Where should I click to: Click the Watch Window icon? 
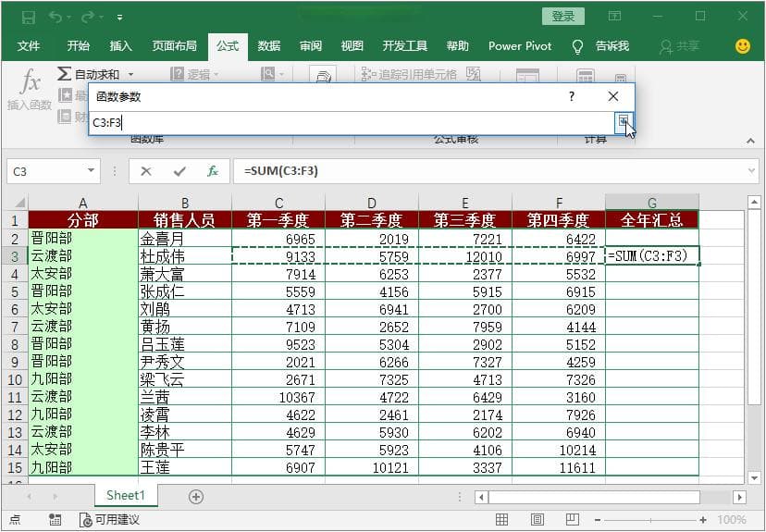(527, 75)
